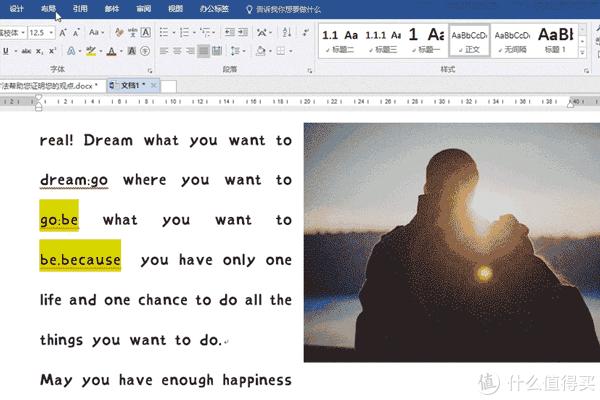This screenshot has width=600, height=400.
Task: Close the 文档1 document tab
Action: point(153,85)
